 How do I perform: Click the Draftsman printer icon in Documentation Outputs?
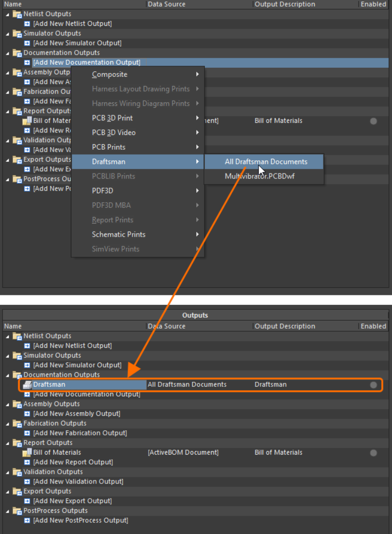tap(27, 385)
